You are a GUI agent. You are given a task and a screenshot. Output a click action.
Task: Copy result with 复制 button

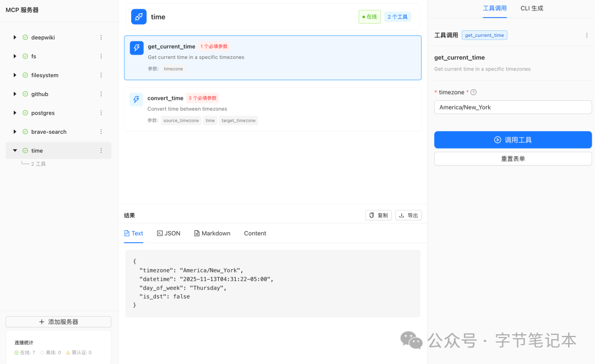point(378,215)
